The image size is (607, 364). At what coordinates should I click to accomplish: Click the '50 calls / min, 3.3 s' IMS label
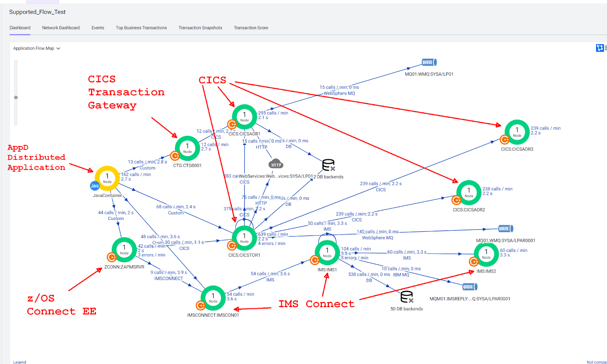(327, 223)
